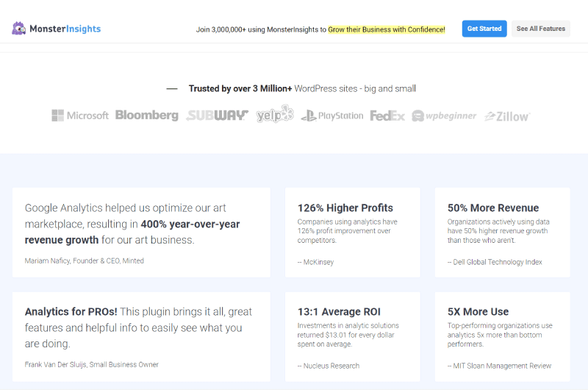Image resolution: width=588 pixels, height=390 pixels.
Task: Click the Zillow logo
Action: [x=507, y=116]
